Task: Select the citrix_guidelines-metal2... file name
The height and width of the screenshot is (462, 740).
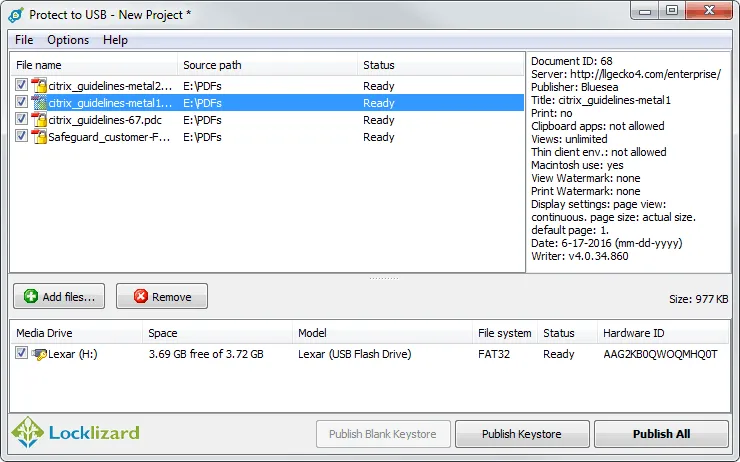Action: click(x=110, y=86)
